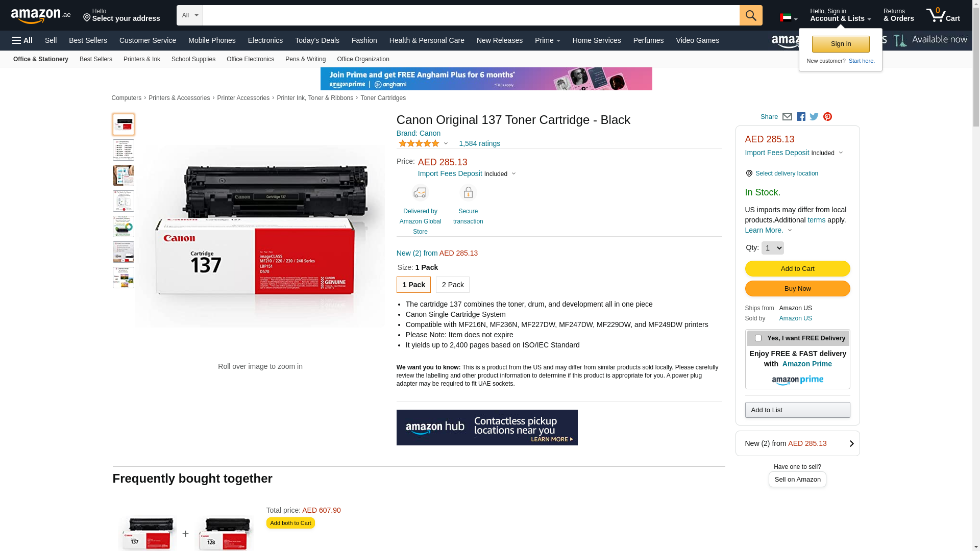The image size is (980, 551).
Task: Select the 1 Pack size option
Action: pyautogui.click(x=413, y=285)
